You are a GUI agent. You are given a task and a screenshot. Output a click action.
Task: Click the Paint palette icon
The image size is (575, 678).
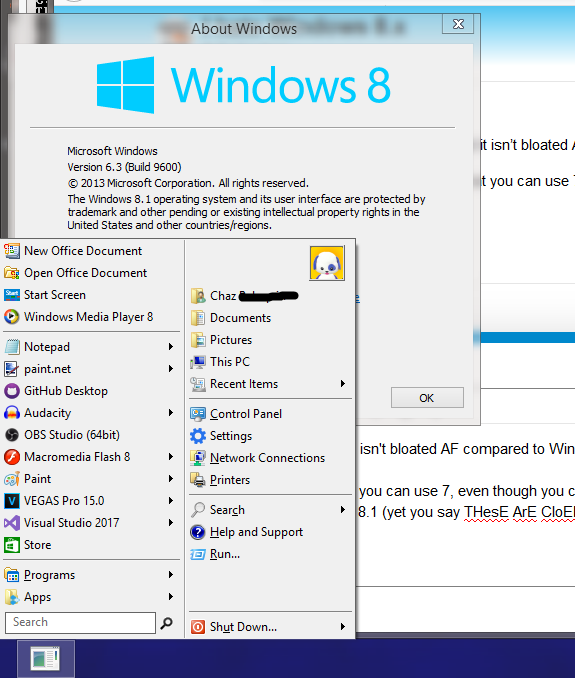point(12,479)
